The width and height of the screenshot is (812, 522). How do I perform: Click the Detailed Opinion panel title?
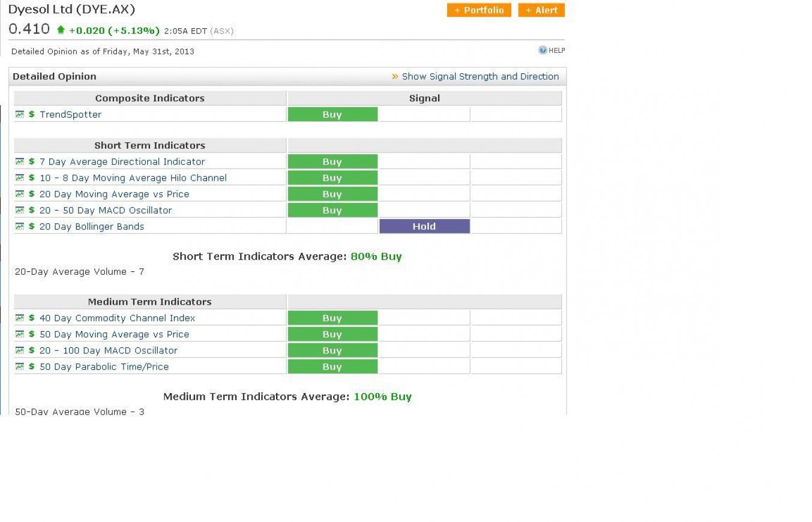click(55, 76)
